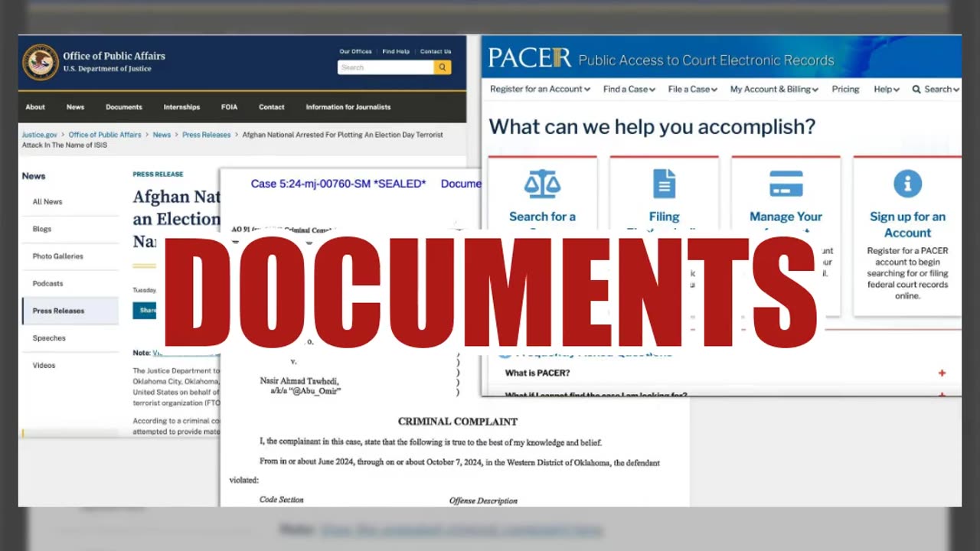The width and height of the screenshot is (980, 551).
Task: Open the Documents navigation item
Action: pyautogui.click(x=124, y=107)
